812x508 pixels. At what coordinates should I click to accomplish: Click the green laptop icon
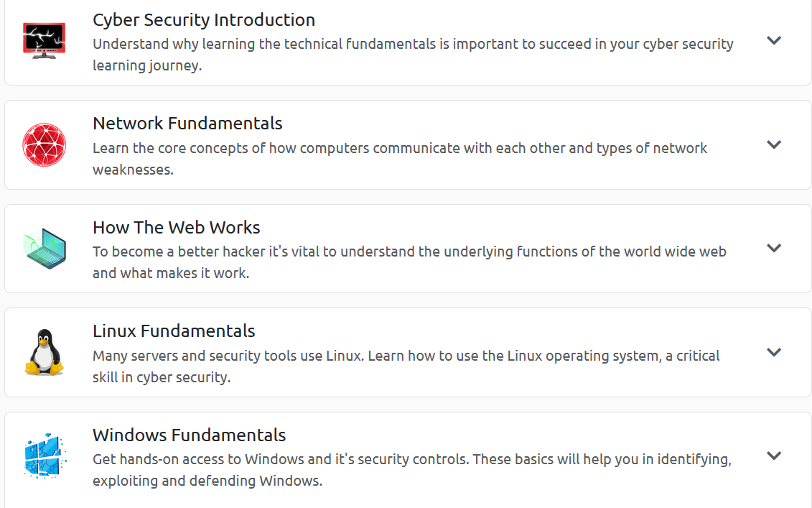(45, 248)
